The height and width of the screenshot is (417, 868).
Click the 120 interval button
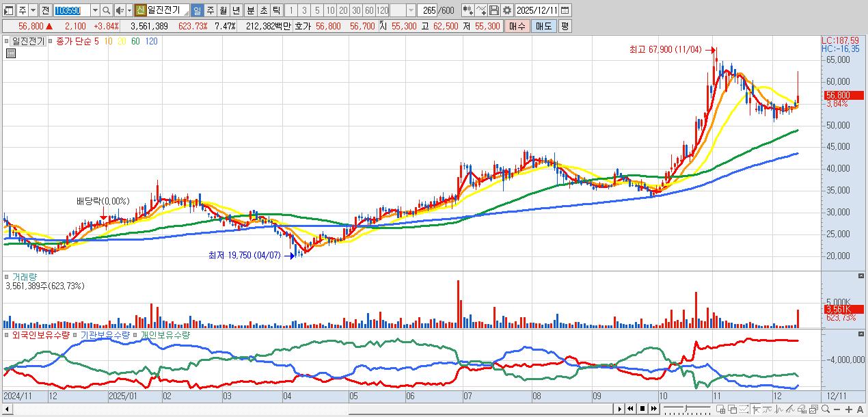(x=383, y=10)
